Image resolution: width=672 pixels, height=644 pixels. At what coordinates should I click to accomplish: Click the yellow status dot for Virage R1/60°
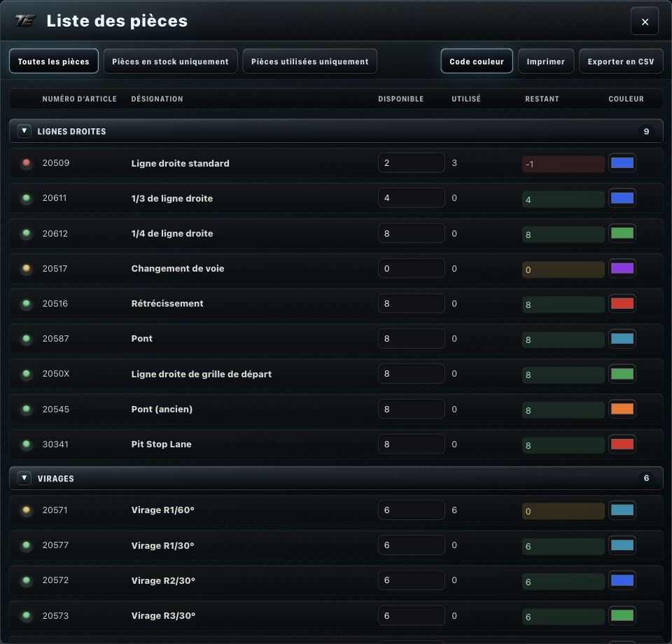[x=26, y=510]
